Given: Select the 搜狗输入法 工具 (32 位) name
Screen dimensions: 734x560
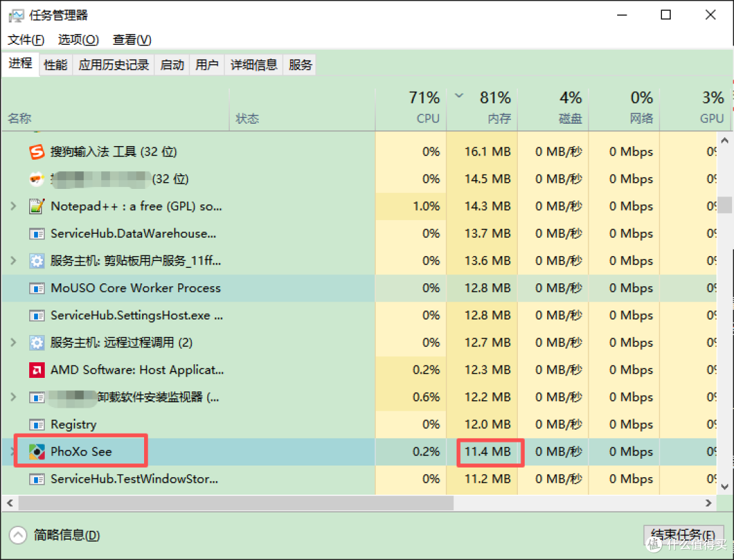Looking at the screenshot, I should [113, 152].
